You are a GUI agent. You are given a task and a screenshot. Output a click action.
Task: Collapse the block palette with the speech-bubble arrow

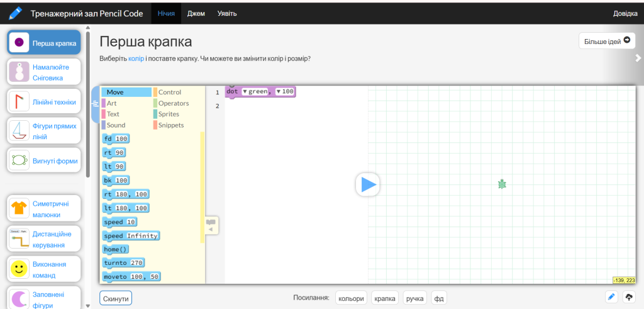pos(211,225)
